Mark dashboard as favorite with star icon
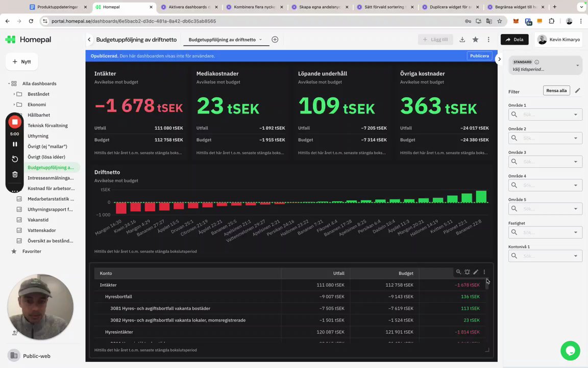588x368 pixels. tap(475, 39)
